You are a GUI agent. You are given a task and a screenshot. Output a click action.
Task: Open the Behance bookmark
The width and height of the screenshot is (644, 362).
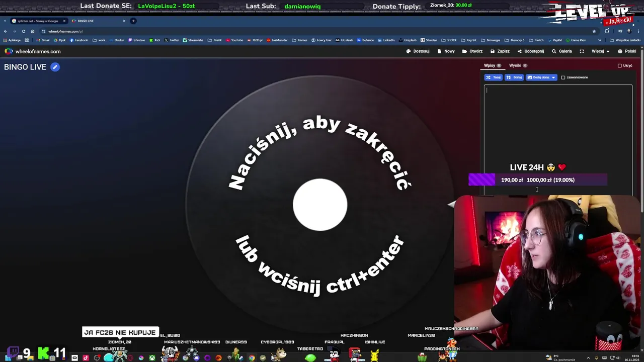coord(365,40)
